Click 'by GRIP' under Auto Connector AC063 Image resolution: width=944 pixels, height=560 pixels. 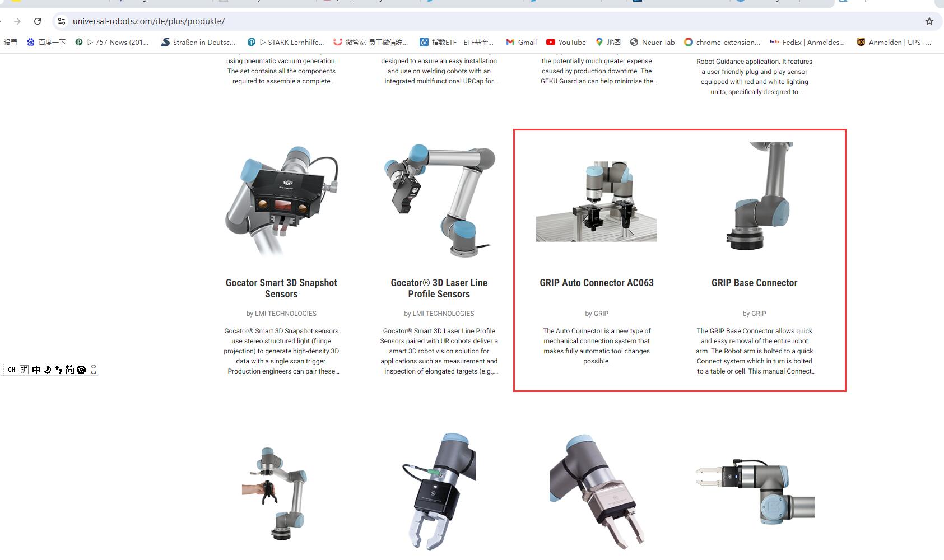pos(597,314)
